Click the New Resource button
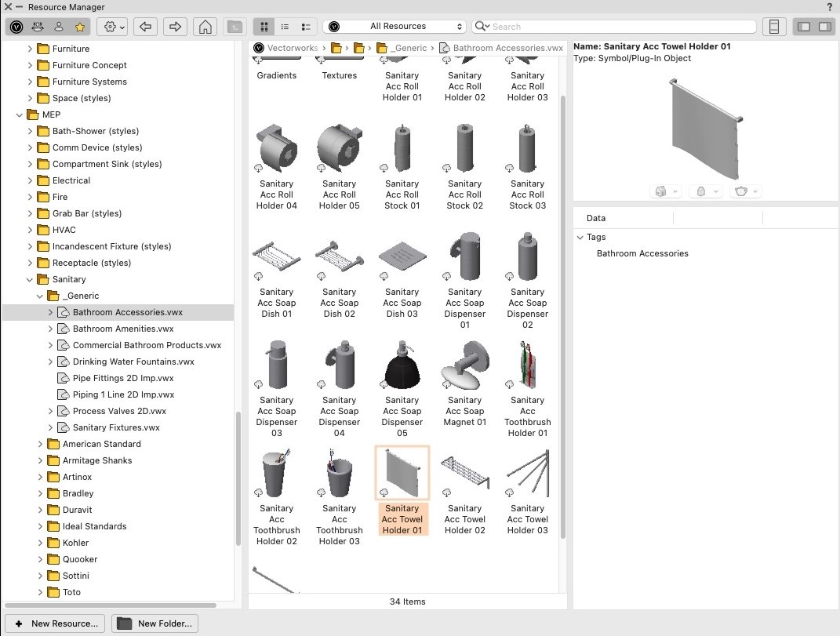Image resolution: width=840 pixels, height=636 pixels. pos(56,623)
